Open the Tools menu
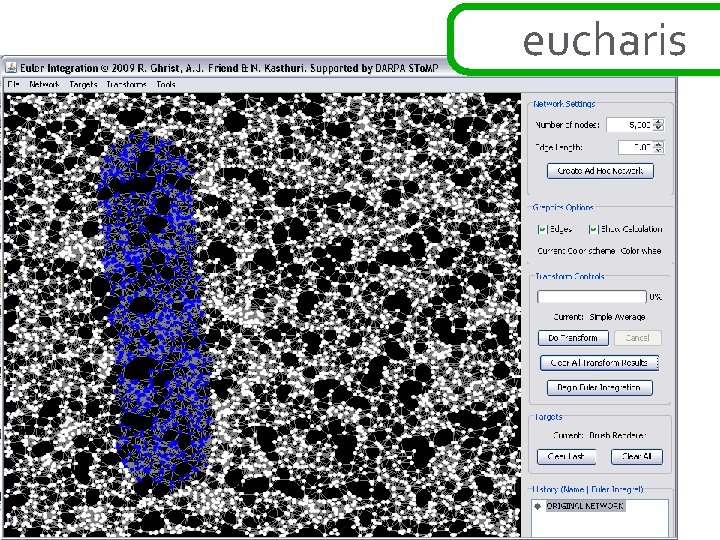 pos(166,84)
